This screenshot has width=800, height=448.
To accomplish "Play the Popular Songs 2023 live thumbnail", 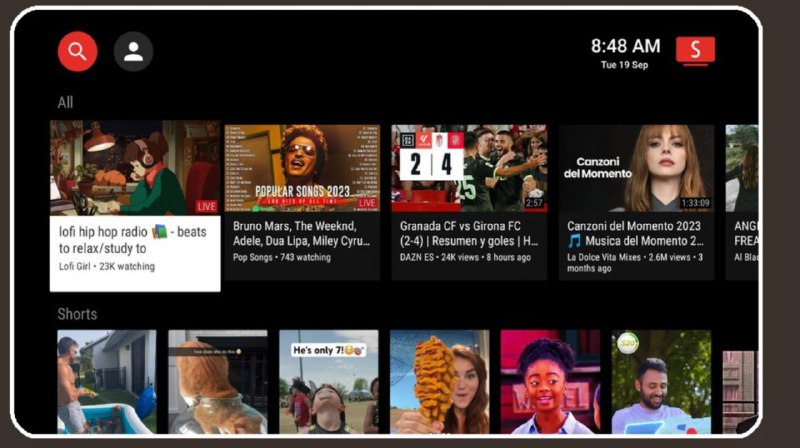I will click(x=302, y=168).
